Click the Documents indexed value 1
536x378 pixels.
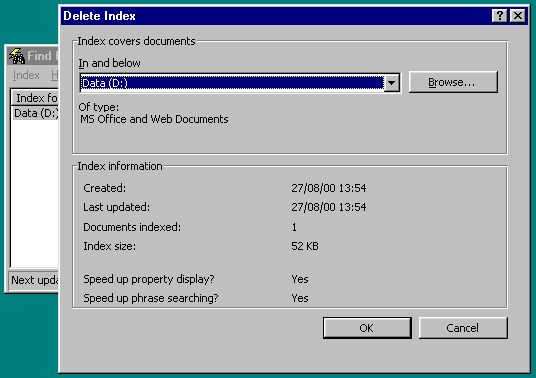tap(294, 227)
